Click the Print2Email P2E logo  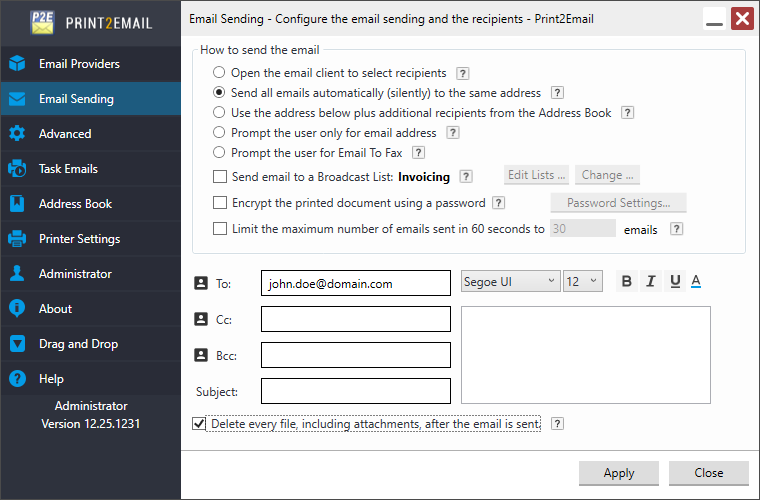(42, 22)
